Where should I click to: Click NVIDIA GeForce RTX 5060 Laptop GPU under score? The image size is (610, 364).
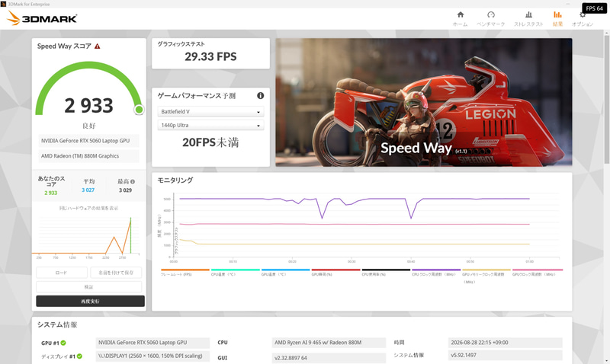tap(88, 141)
